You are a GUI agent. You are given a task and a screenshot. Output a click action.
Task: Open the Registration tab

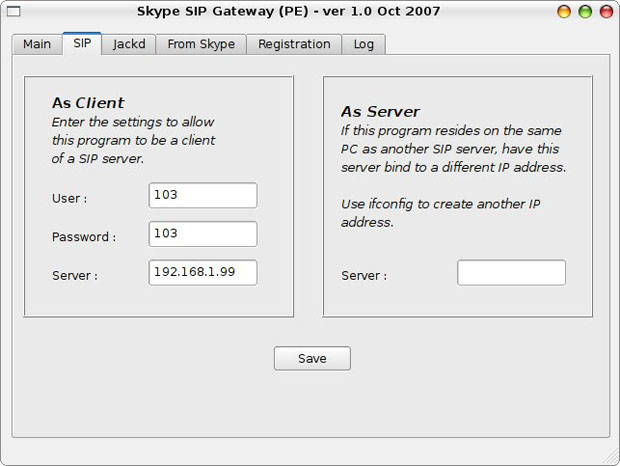click(x=294, y=44)
